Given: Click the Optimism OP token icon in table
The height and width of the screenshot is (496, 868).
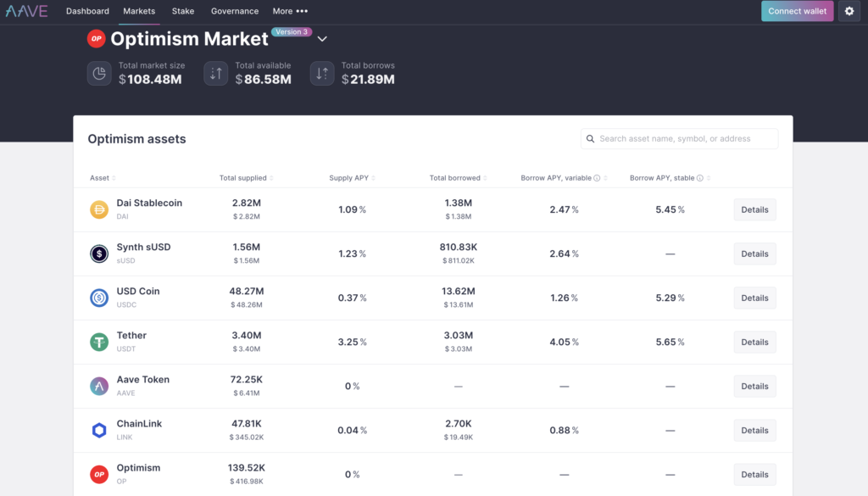Looking at the screenshot, I should [99, 475].
